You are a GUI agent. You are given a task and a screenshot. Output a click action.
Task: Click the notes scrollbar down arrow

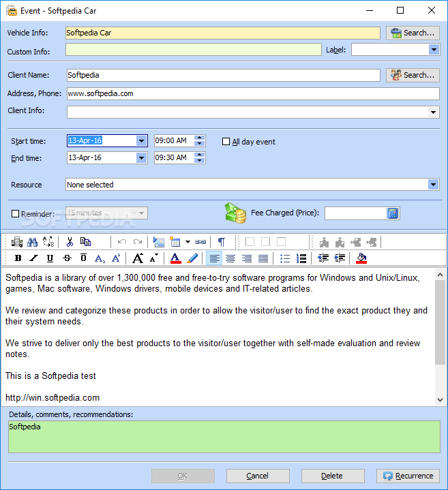440,399
